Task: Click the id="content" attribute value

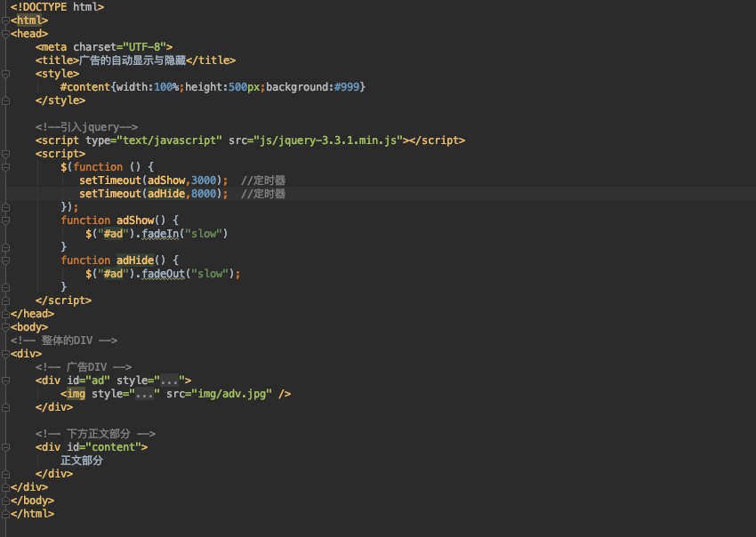Action: [x=113, y=447]
